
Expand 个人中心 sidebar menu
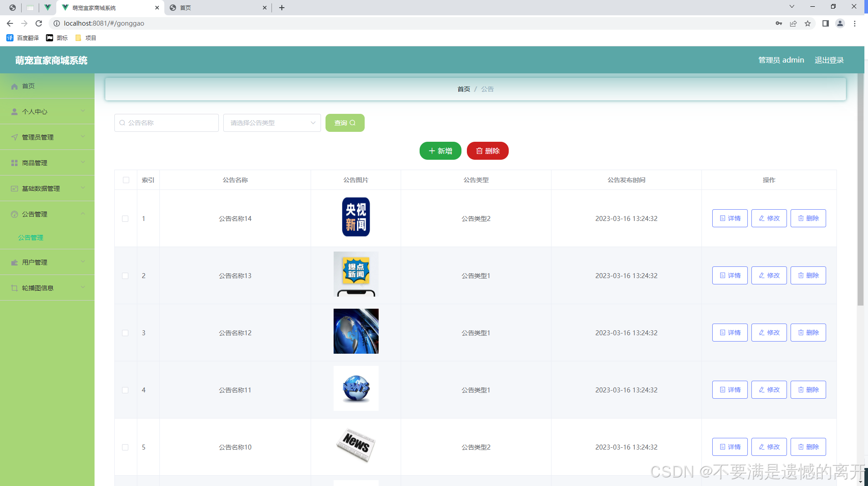pyautogui.click(x=47, y=112)
